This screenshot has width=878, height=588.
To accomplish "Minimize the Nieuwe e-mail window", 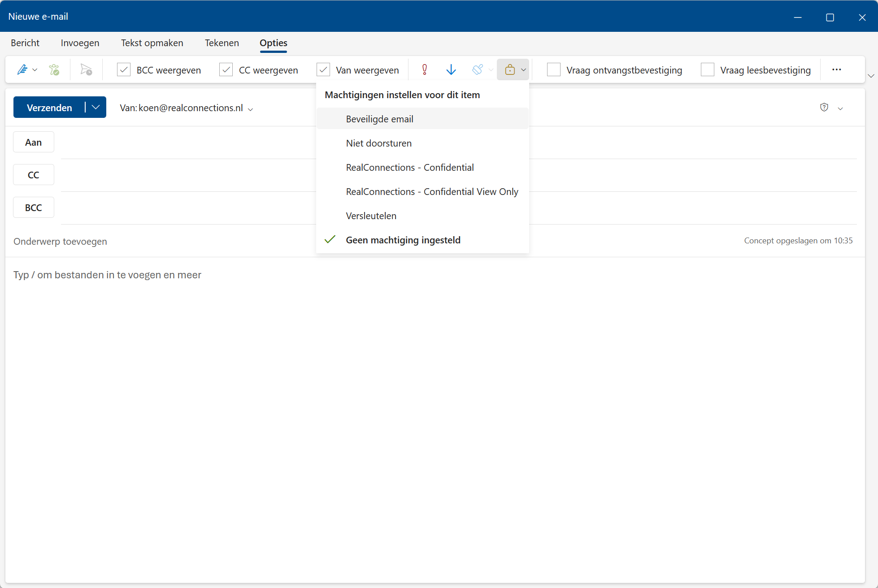I will pos(798,17).
